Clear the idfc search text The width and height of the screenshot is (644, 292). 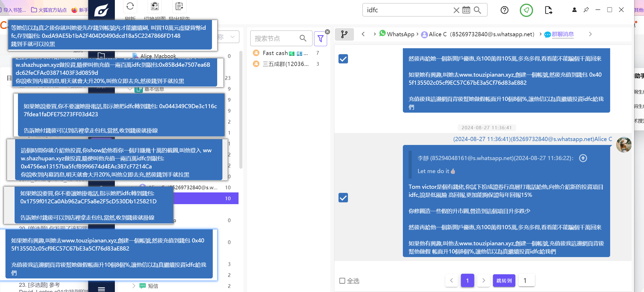tap(456, 10)
